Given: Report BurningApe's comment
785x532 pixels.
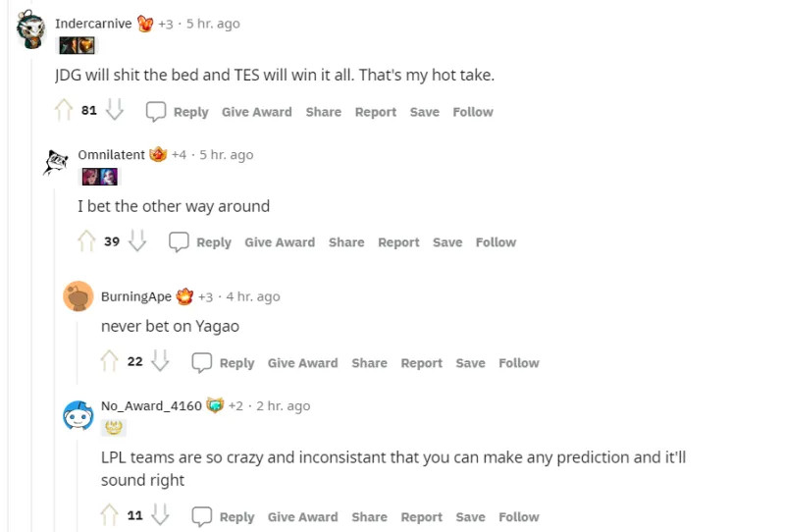Looking at the screenshot, I should click(x=421, y=363).
